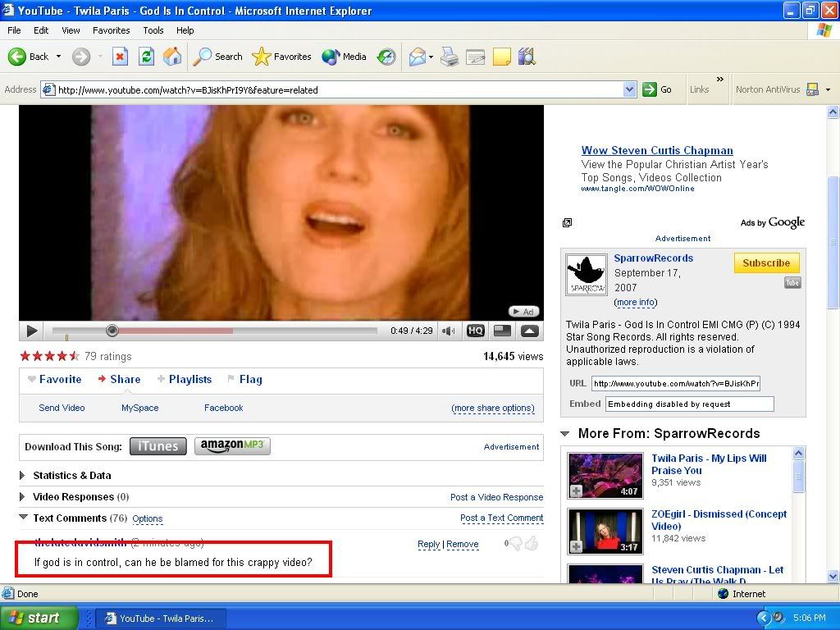Open the address bar dropdown
The height and width of the screenshot is (630, 840).
click(629, 89)
